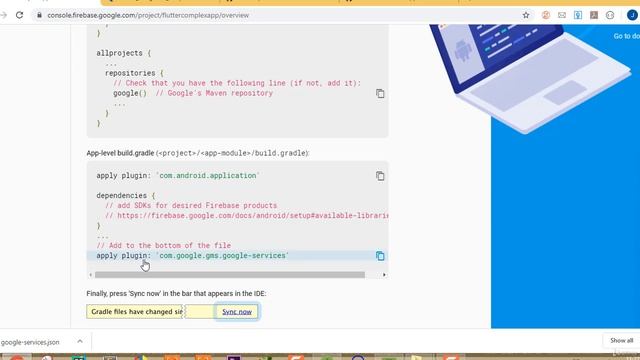Open the mail envelope extension icon
The height and width of the screenshot is (360, 640).
tap(562, 15)
